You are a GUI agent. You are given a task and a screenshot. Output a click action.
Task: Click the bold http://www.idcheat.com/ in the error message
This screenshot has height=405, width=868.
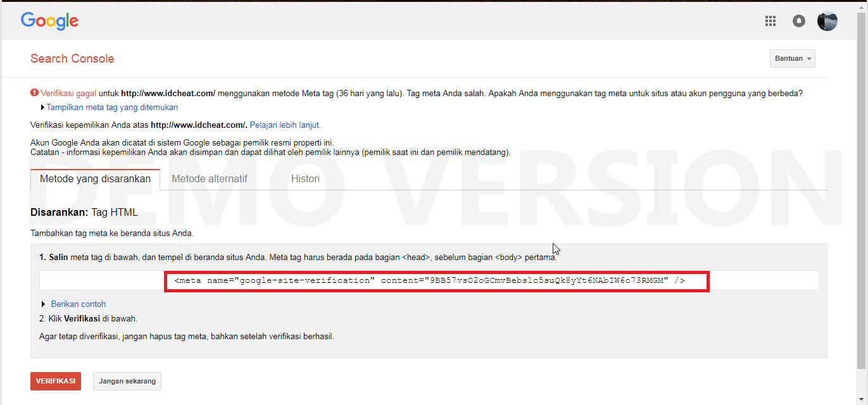click(x=168, y=92)
